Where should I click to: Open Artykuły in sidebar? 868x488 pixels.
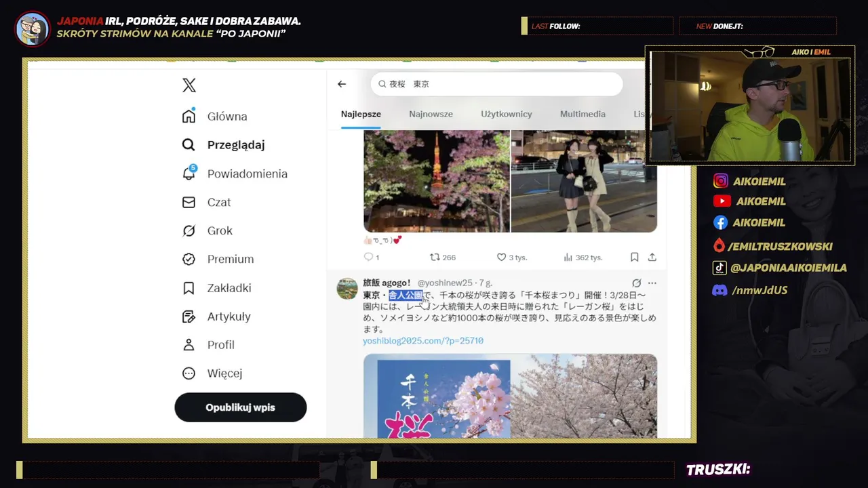click(x=216, y=317)
